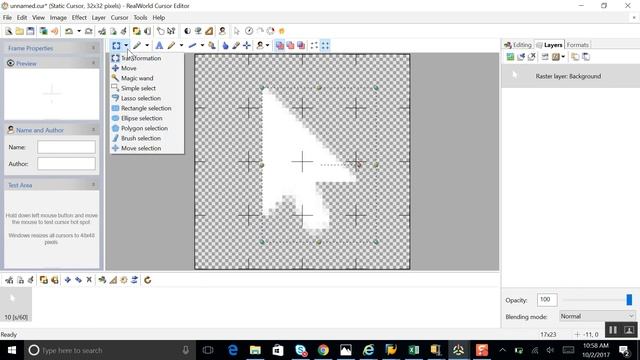Open the Edit menu

(x=22, y=18)
